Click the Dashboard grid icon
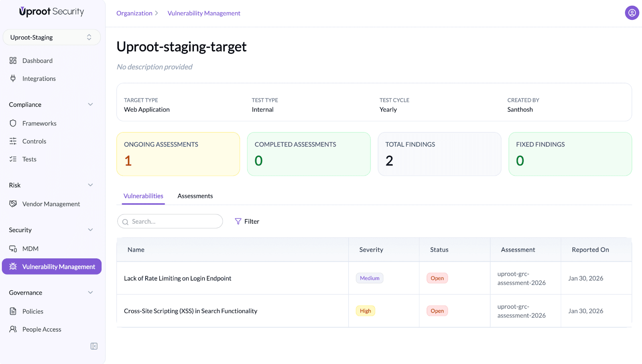Screen dimensions: 642x364 13,61
